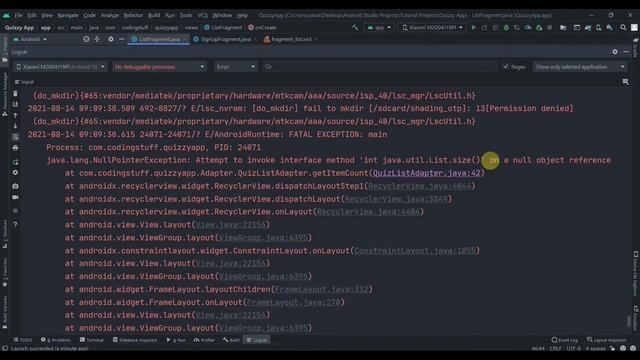The image size is (640, 360).
Task: Run the app with the green play icon
Action: (x=473, y=28)
